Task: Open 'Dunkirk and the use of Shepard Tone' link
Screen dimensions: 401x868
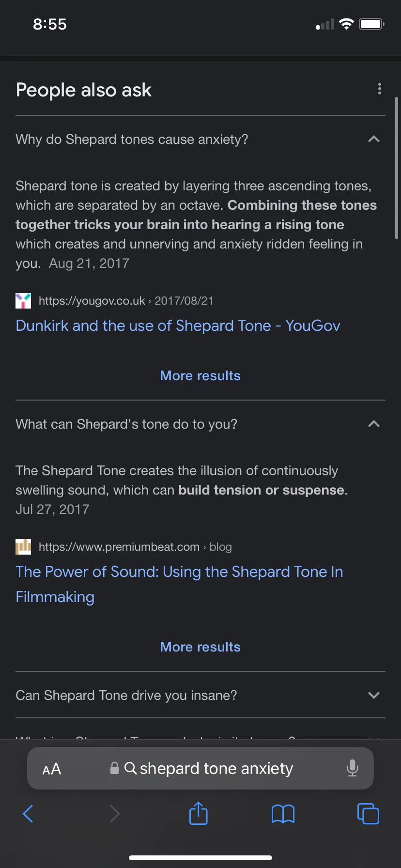Action: tap(178, 325)
